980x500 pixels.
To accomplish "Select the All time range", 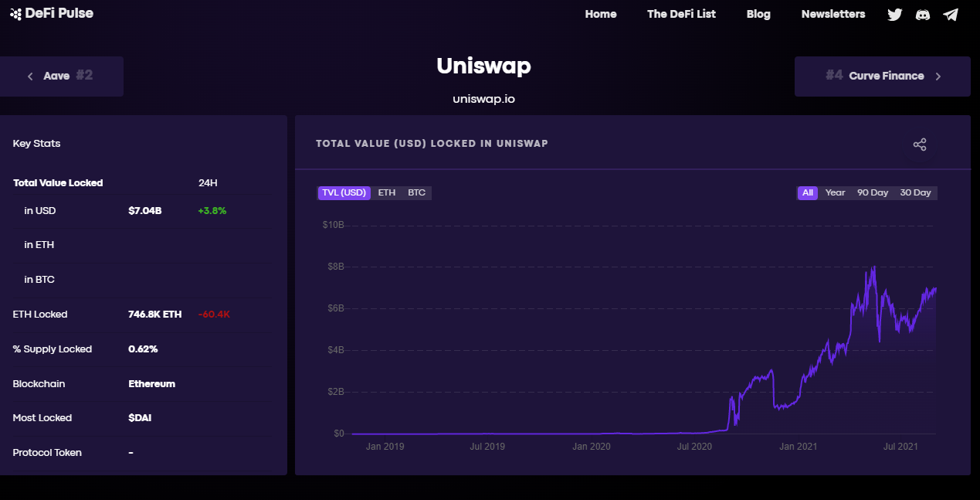I will coord(808,192).
